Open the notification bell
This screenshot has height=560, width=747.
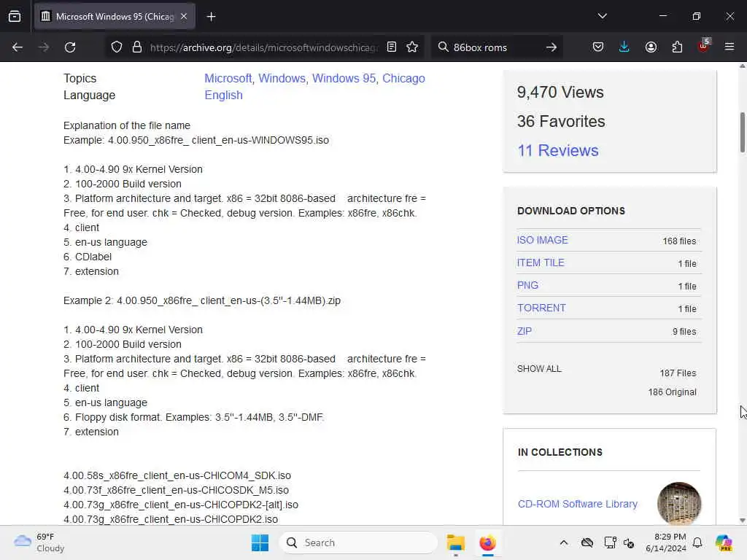click(x=697, y=542)
